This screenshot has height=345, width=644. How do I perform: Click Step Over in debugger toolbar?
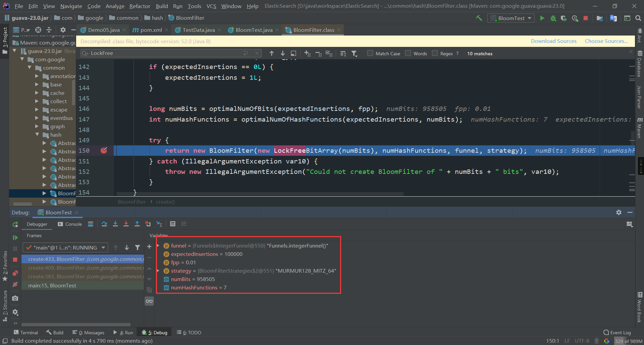pyautogui.click(x=104, y=224)
